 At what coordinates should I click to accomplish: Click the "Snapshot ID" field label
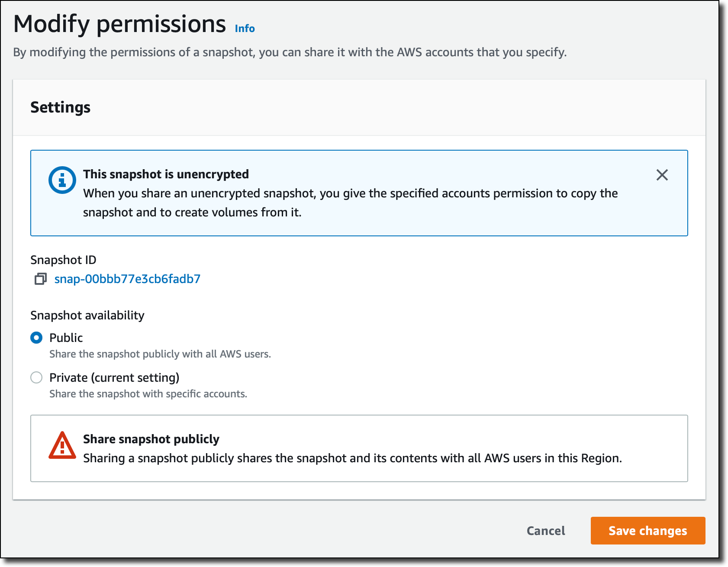click(x=63, y=260)
